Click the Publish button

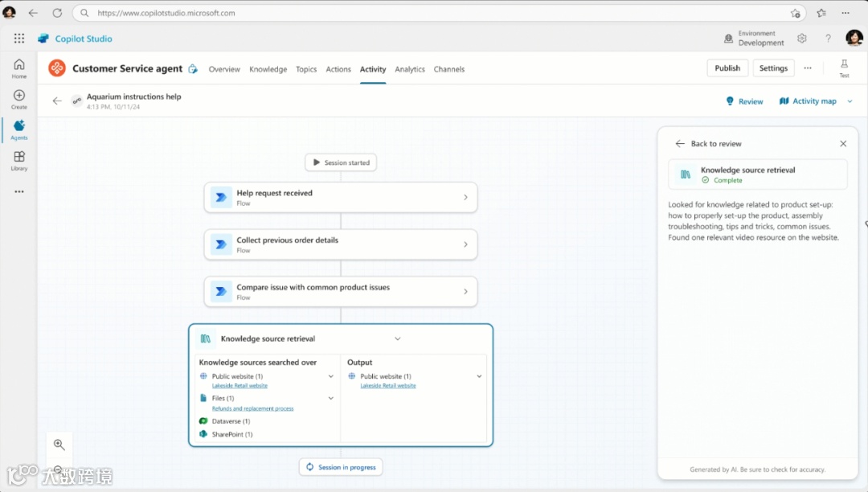727,68
